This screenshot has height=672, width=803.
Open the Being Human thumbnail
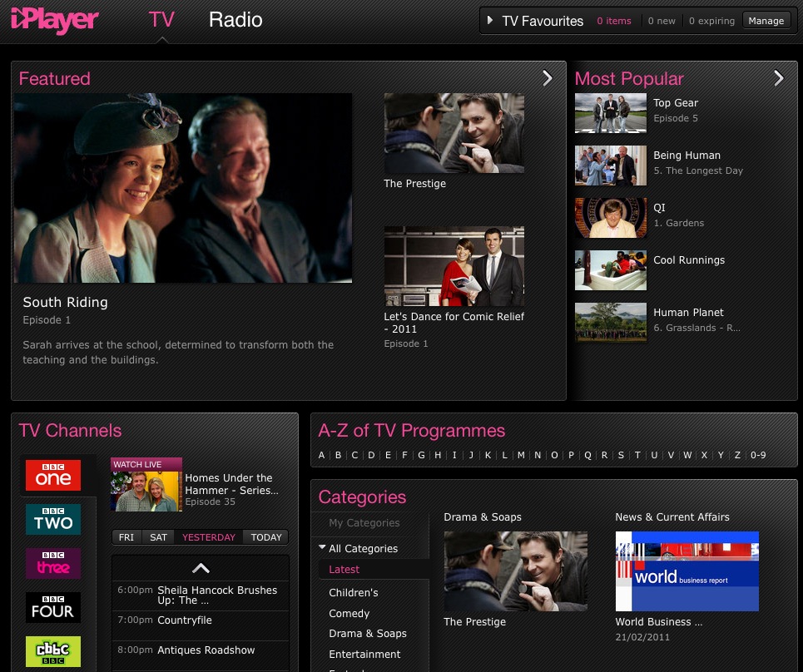[611, 166]
